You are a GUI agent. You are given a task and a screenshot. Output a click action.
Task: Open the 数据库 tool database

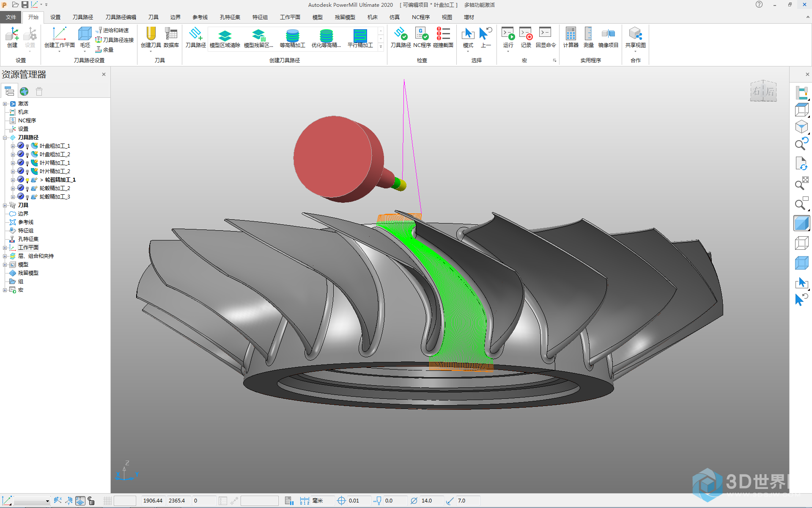171,37
